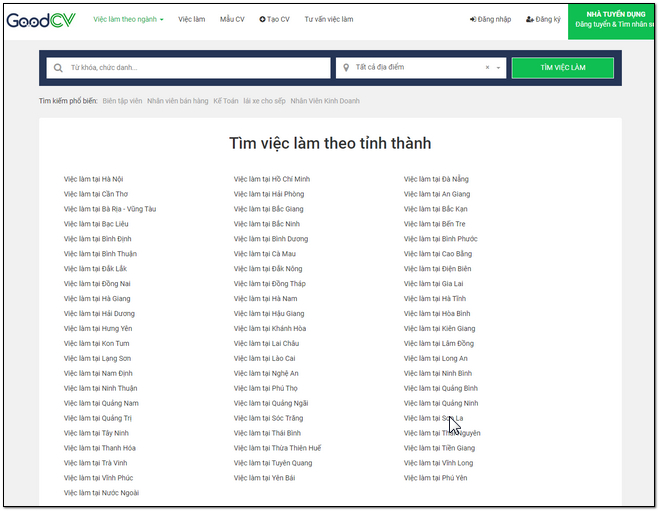
Task: Click the location dropdown arrow
Action: coord(498,68)
